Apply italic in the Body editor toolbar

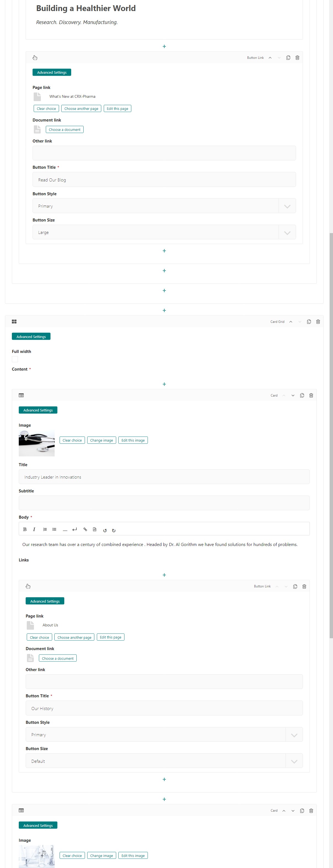pyautogui.click(x=34, y=529)
